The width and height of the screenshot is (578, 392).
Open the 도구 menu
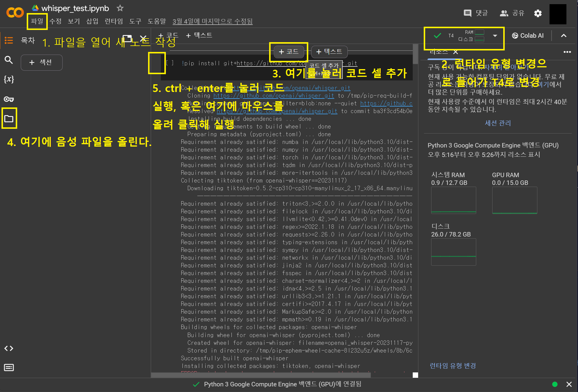135,21
